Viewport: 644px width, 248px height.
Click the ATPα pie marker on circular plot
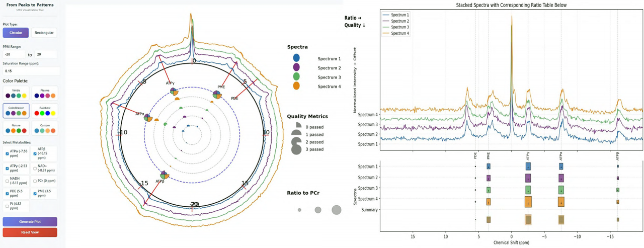[148, 118]
